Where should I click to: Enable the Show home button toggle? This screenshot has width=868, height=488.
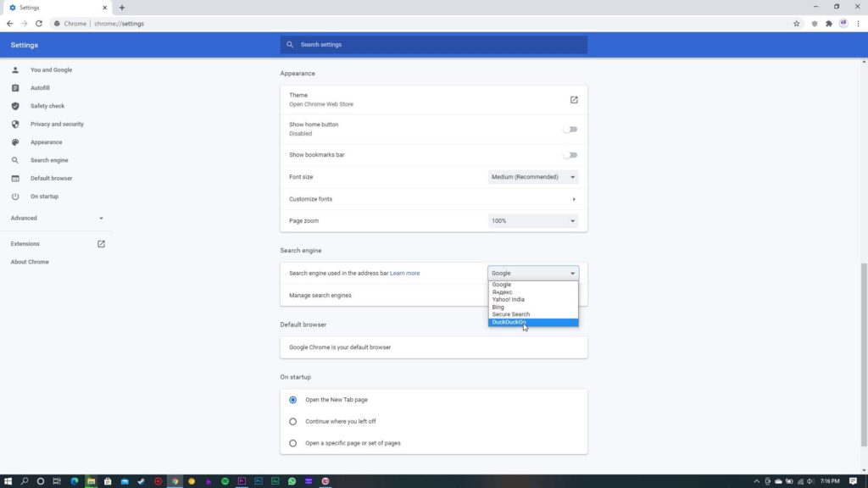[x=570, y=130]
